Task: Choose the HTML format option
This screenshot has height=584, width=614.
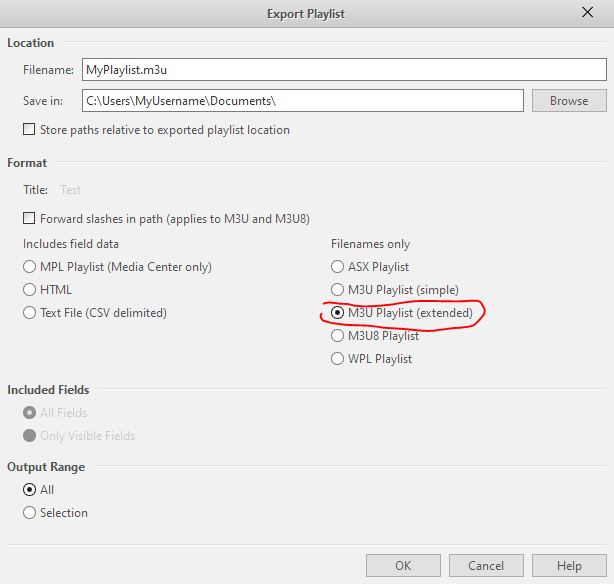Action: pos(29,290)
